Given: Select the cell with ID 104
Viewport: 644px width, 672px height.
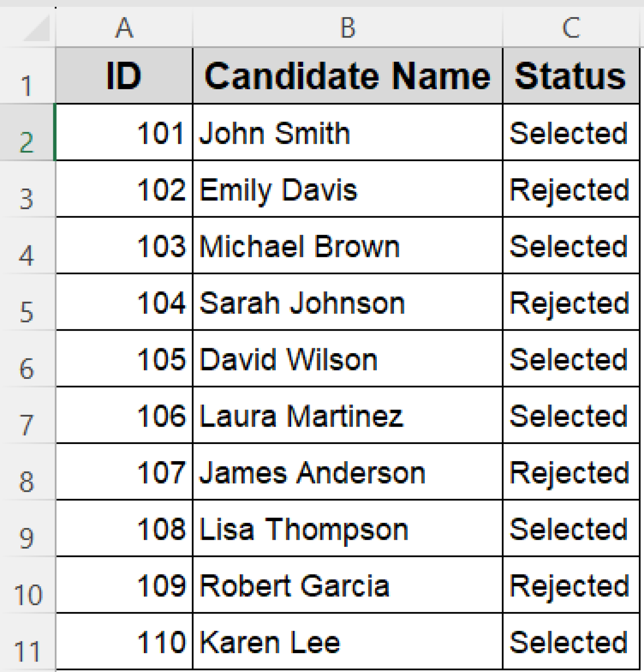Looking at the screenshot, I should (124, 302).
